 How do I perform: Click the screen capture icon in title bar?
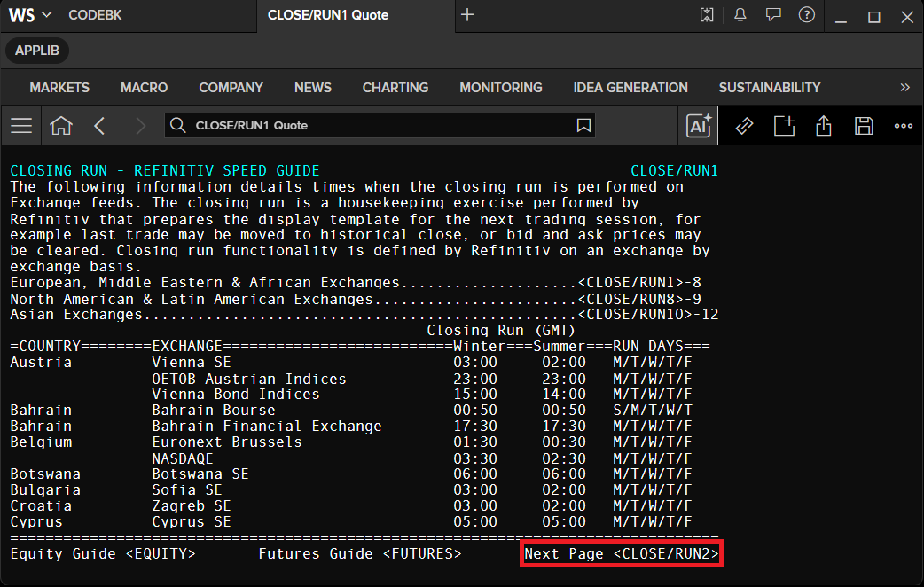click(x=707, y=15)
